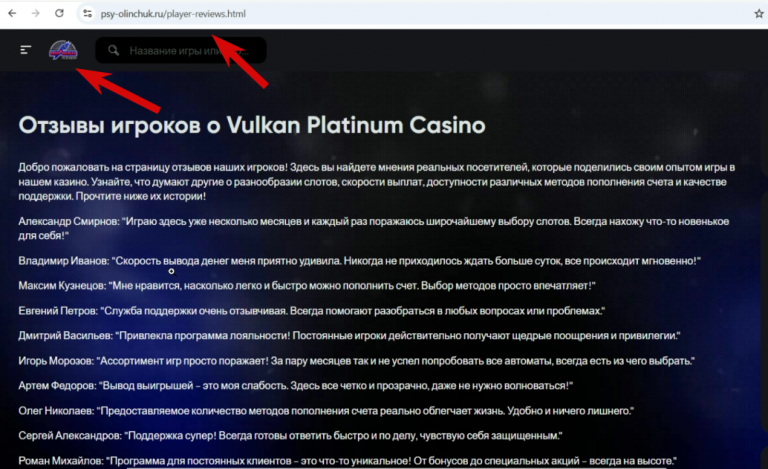768x469 pixels.
Task: Click Игорь Морозов's game assortment review
Action: point(357,361)
